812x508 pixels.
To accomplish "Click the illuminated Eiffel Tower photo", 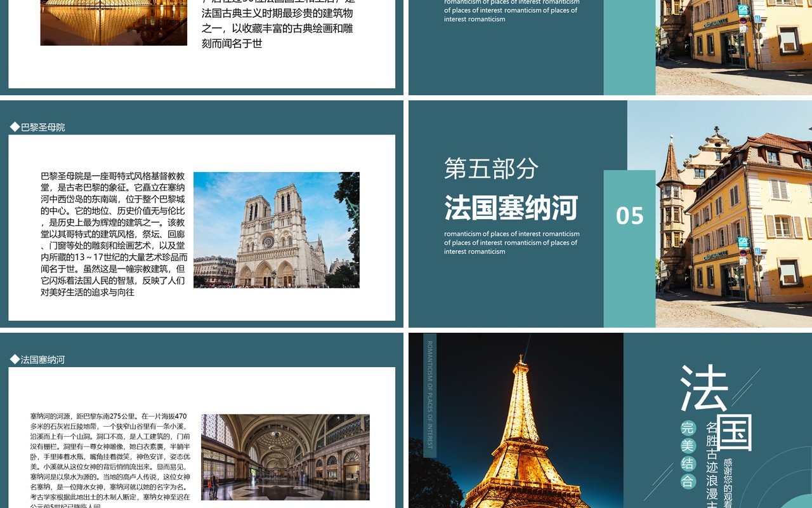I will click(x=516, y=420).
